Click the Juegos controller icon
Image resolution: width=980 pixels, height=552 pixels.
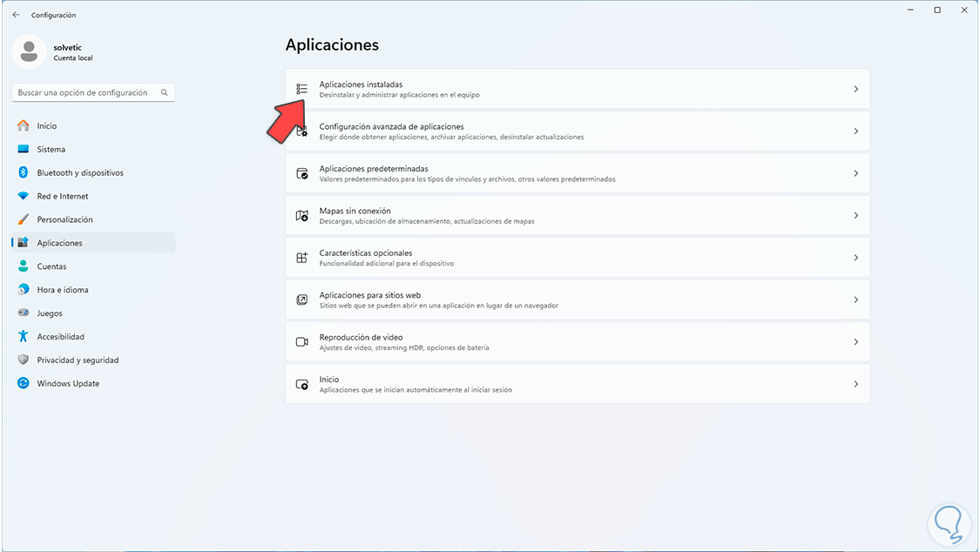tap(23, 313)
